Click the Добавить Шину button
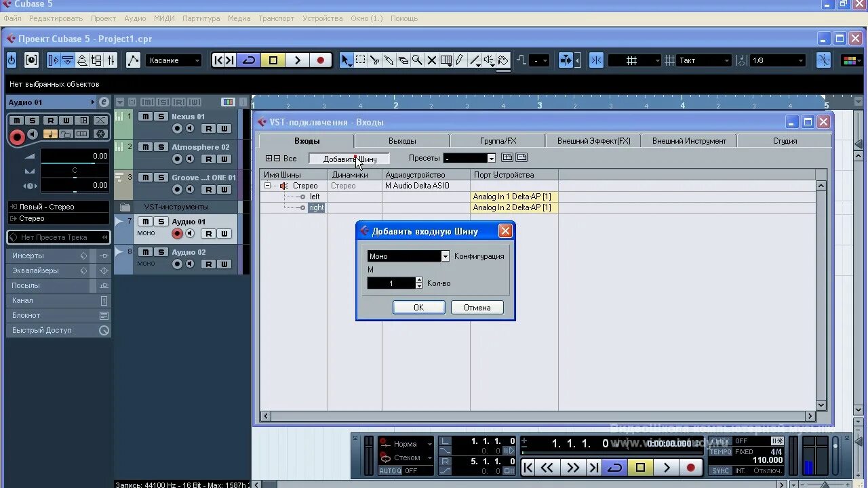The width and height of the screenshot is (868, 488). pyautogui.click(x=349, y=159)
